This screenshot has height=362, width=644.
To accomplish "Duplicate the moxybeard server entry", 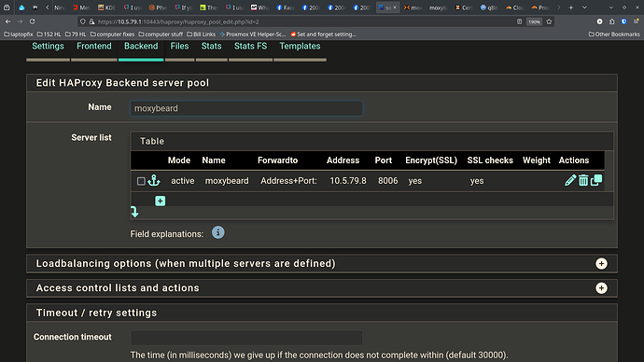I will click(x=596, y=180).
